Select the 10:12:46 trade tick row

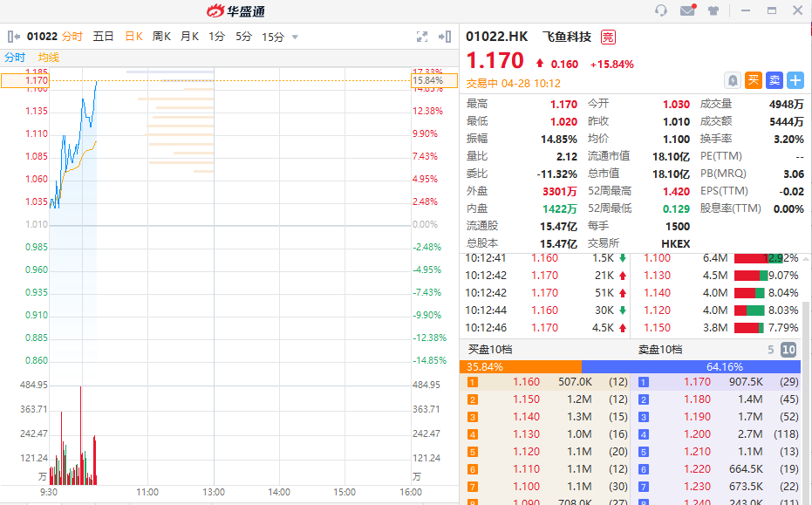click(x=546, y=328)
